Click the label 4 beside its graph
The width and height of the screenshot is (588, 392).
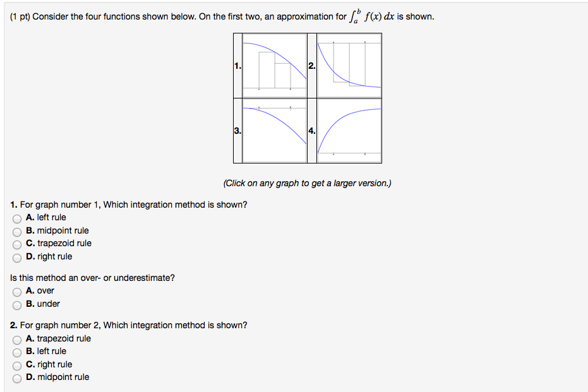coord(311,130)
